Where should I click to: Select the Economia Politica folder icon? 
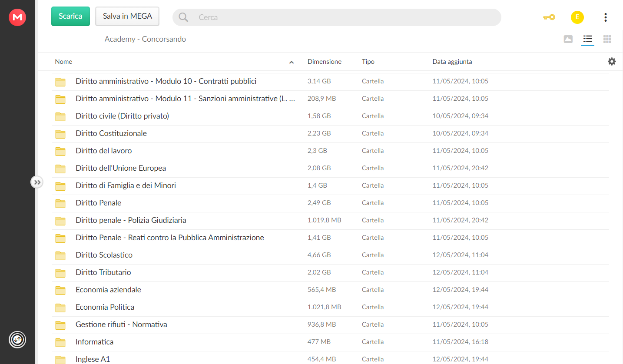click(60, 308)
